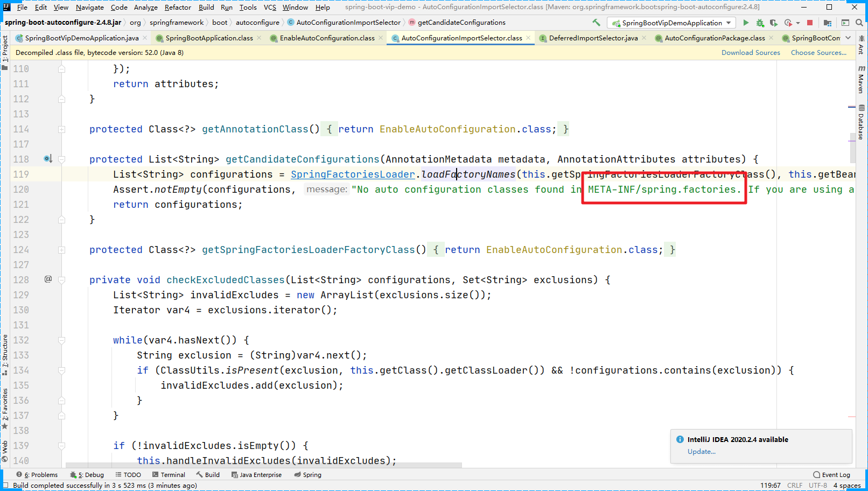Collapse the if block at line 139

pos(61,446)
